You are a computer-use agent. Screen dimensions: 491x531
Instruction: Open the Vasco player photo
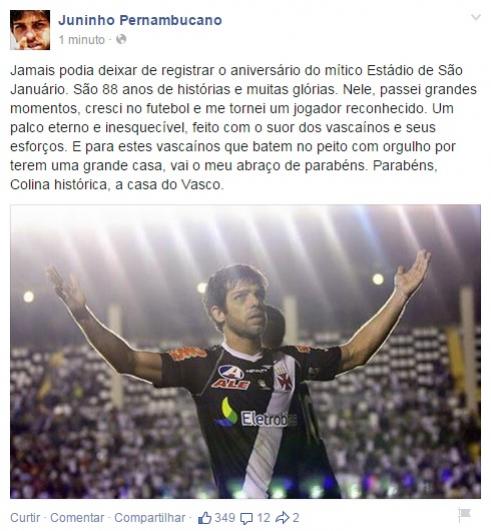coord(246,351)
